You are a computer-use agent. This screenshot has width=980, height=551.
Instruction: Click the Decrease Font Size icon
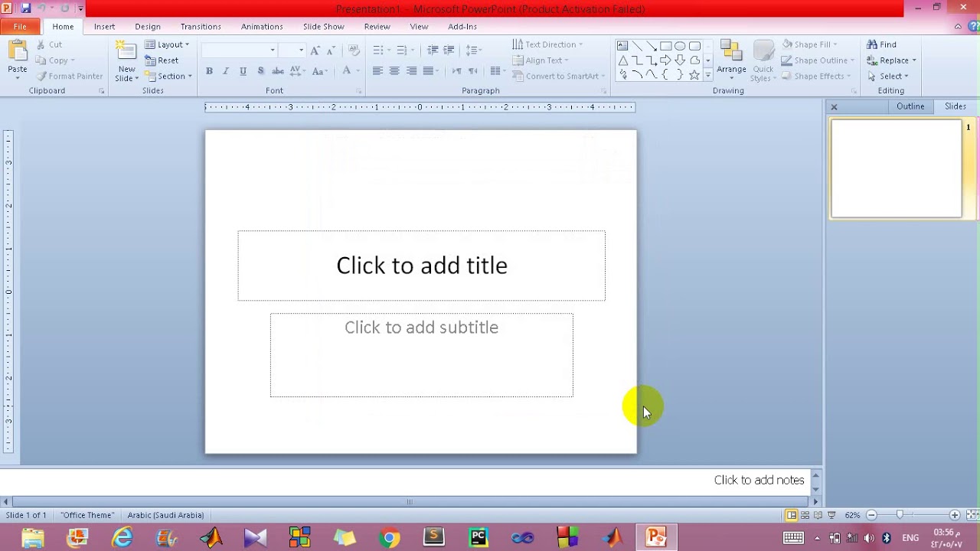click(331, 50)
